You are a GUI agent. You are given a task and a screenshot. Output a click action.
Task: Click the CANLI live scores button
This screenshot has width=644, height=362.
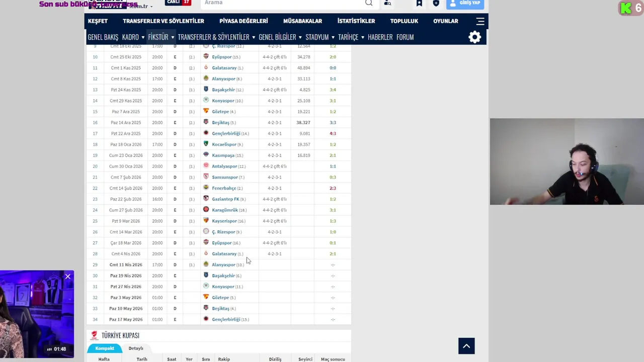(x=178, y=3)
